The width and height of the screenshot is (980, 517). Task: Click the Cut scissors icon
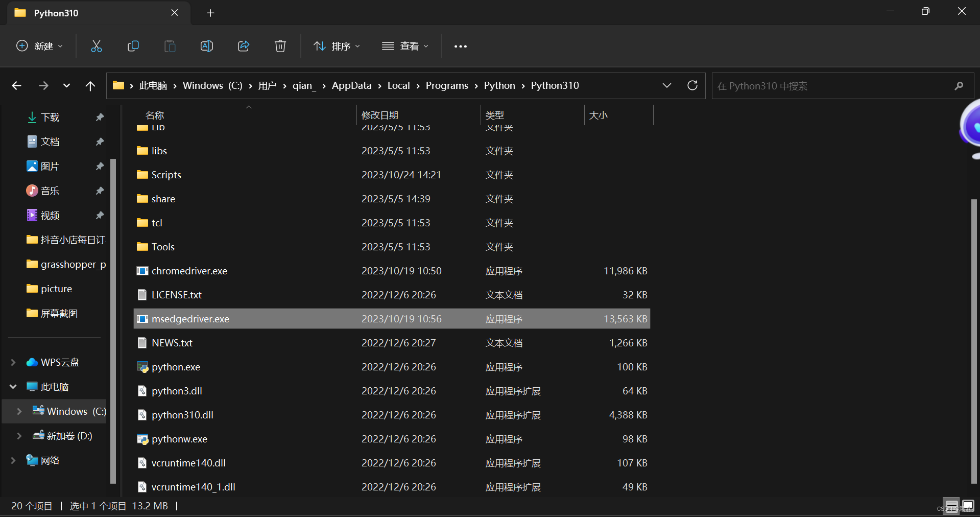(x=97, y=46)
